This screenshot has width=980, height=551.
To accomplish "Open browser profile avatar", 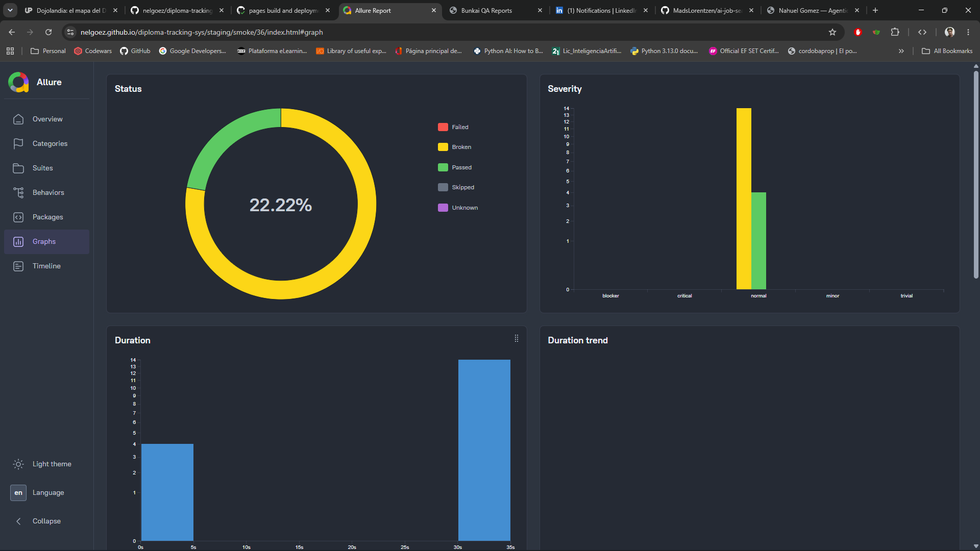I will click(x=950, y=32).
